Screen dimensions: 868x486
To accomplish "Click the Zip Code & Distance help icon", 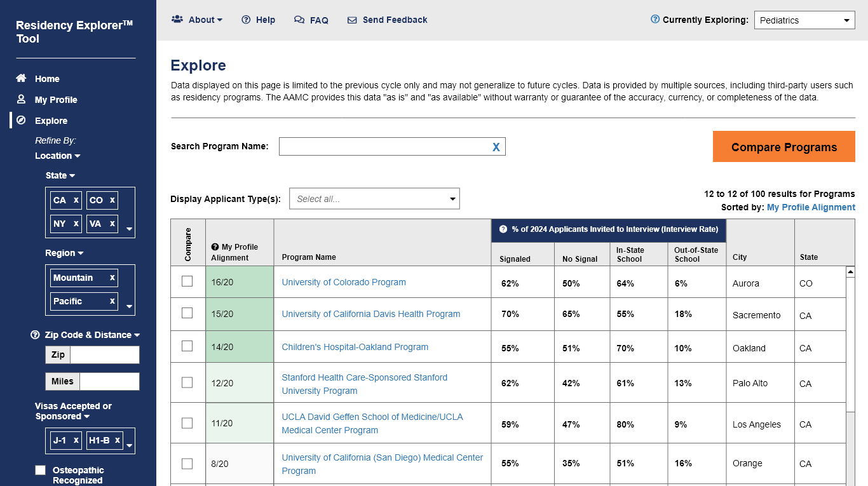I will (x=35, y=335).
